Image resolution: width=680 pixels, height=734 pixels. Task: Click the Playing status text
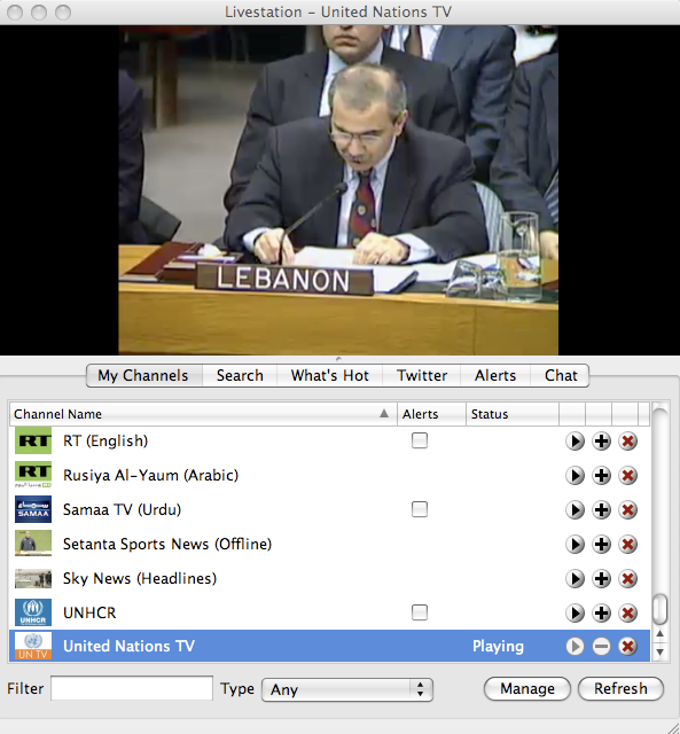[498, 646]
